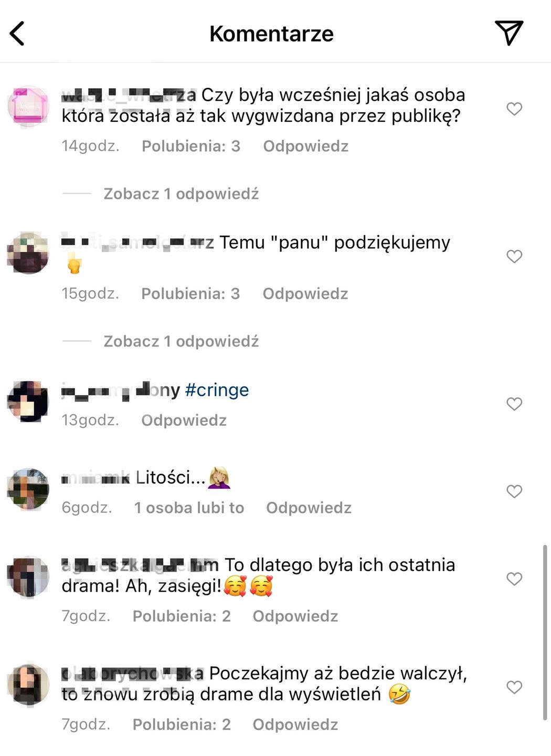The image size is (551, 756).
Task: Open the pink house profile avatar
Action: click(x=28, y=107)
